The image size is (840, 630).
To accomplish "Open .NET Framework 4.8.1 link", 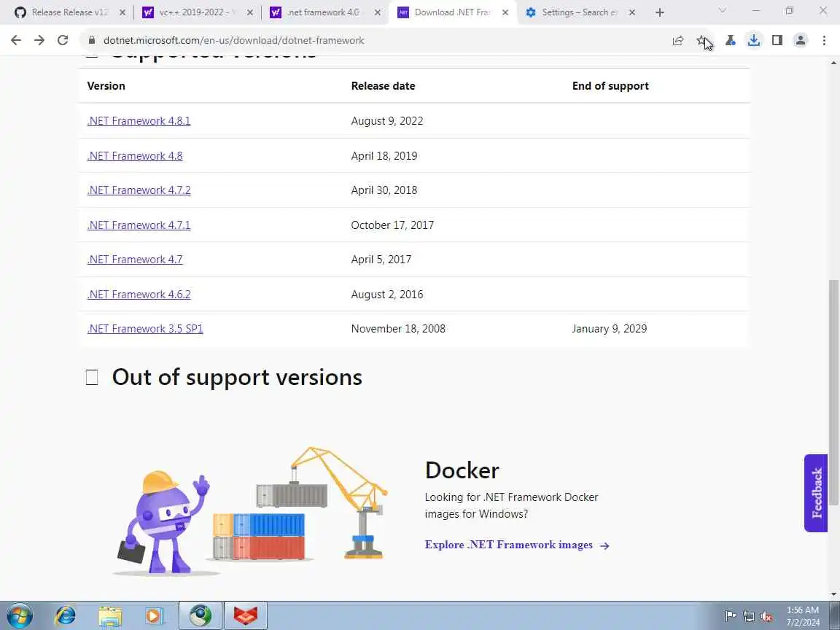I will [x=139, y=121].
